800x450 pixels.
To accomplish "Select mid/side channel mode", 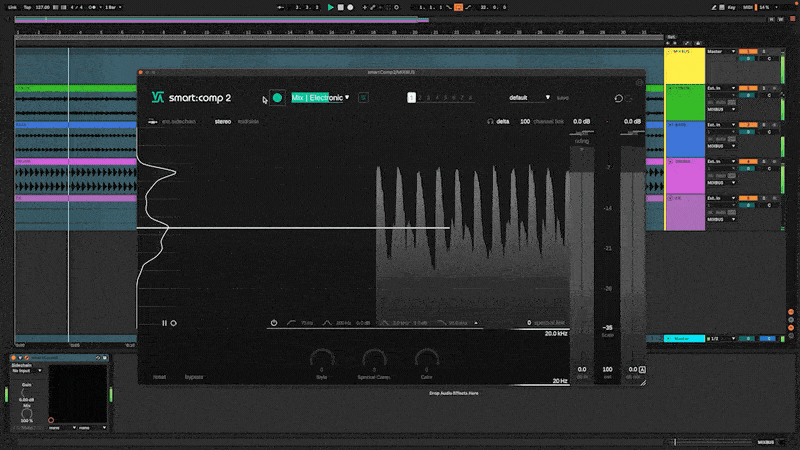I will click(x=248, y=121).
